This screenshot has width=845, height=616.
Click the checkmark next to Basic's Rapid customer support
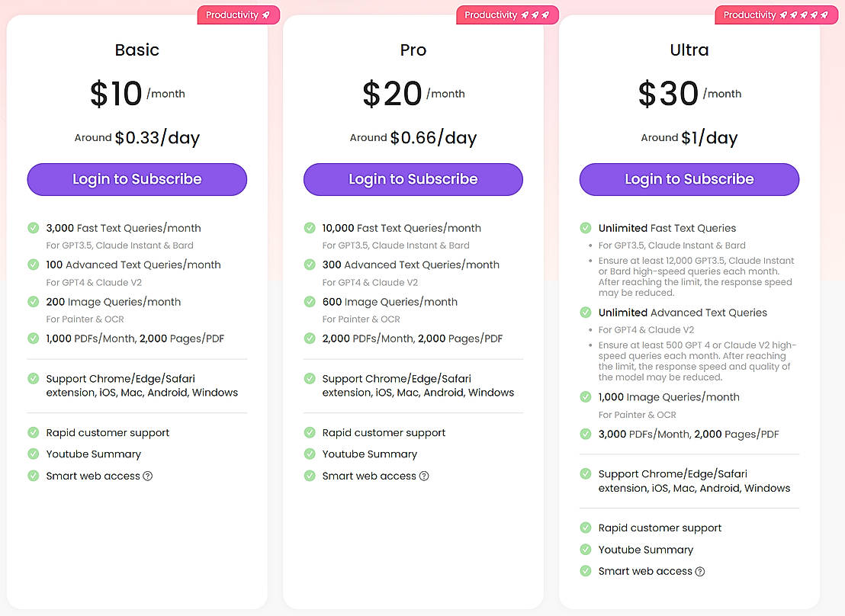(x=34, y=432)
